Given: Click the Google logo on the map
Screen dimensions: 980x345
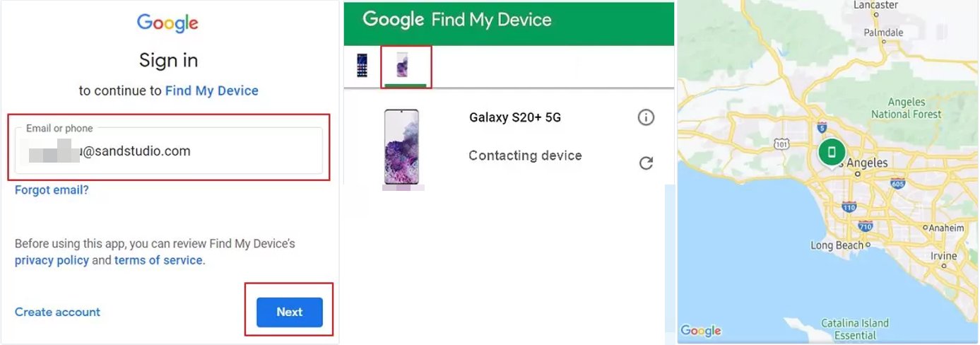Looking at the screenshot, I should click(x=701, y=330).
